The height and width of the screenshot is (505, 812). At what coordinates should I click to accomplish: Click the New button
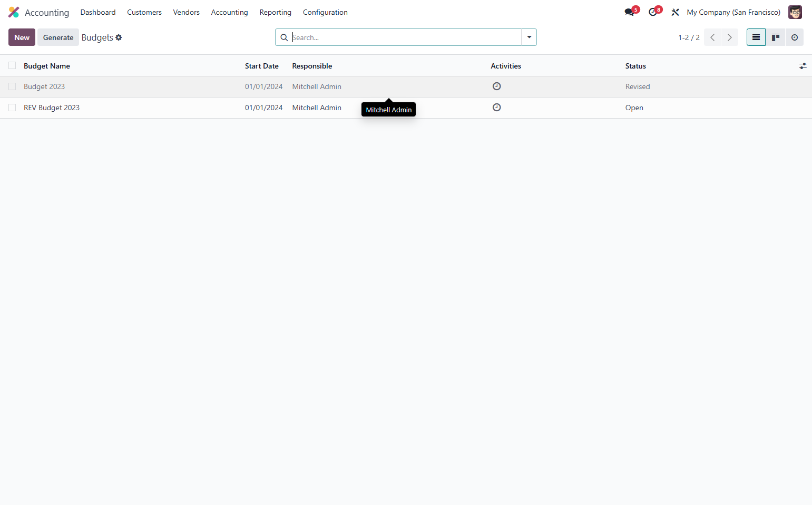(x=22, y=37)
